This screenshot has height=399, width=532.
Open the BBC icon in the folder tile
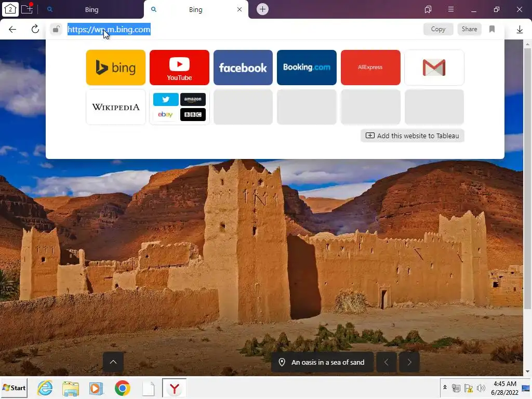(x=193, y=115)
